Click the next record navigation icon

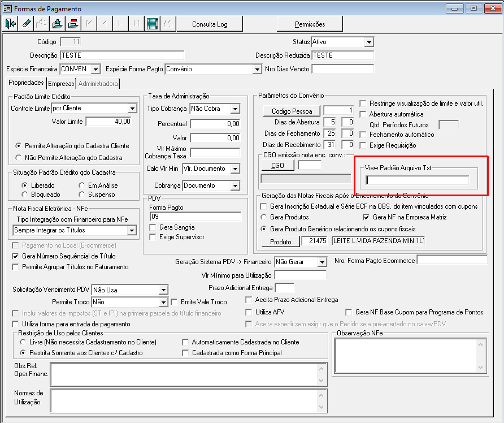[120, 24]
